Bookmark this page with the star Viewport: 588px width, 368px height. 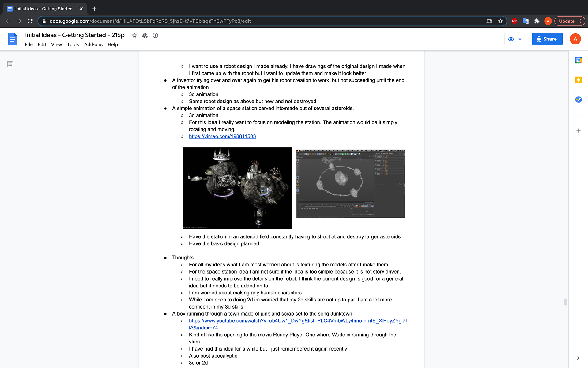click(500, 21)
